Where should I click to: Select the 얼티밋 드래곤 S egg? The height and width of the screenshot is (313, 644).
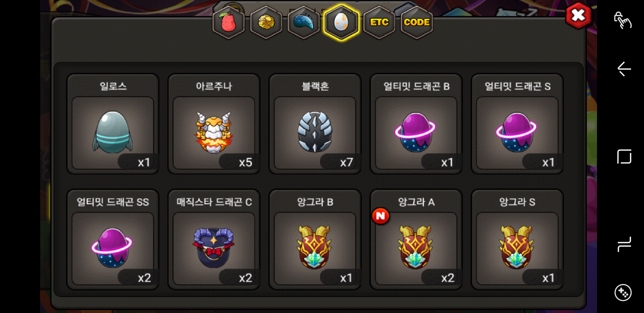[x=517, y=124]
